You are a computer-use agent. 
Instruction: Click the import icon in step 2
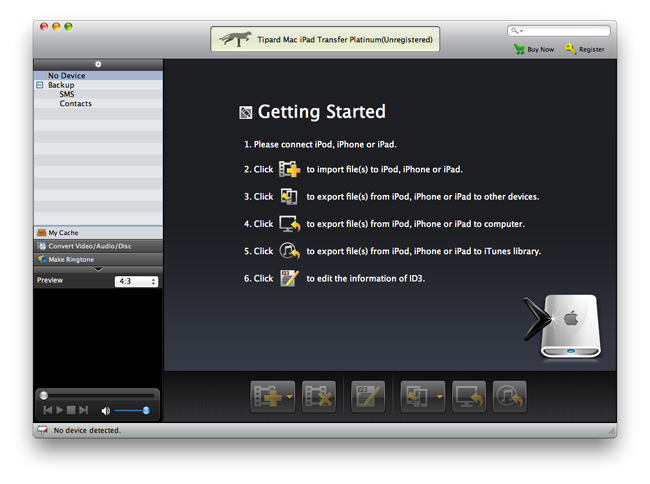pos(289,169)
